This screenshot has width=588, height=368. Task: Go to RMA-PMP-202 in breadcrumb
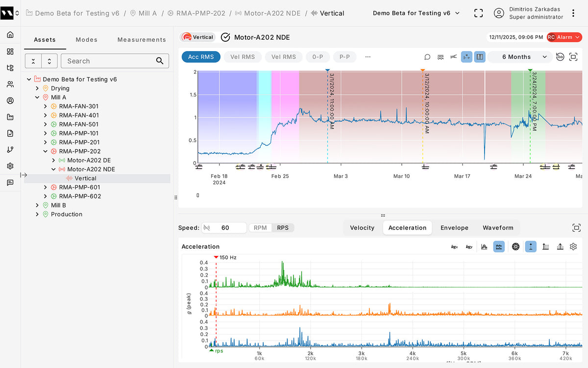pos(196,13)
